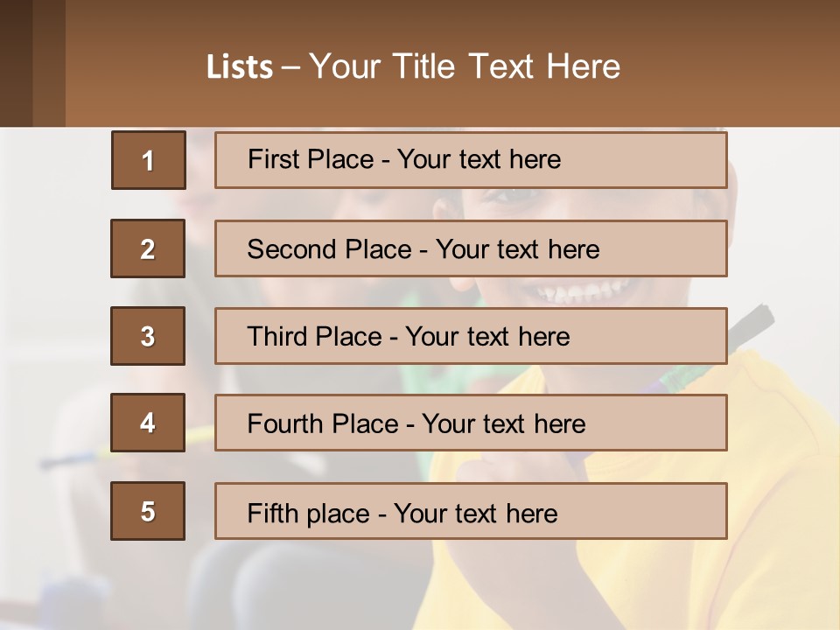Click the bold word Lists in the title
This screenshot has height=630, width=840.
239,67
